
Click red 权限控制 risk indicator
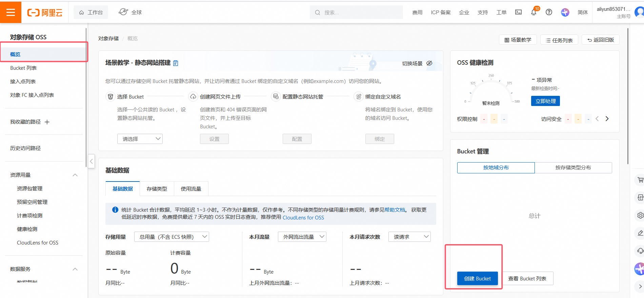pyautogui.click(x=484, y=119)
